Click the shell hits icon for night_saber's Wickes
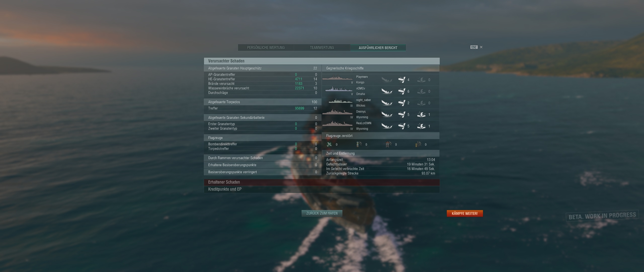The width and height of the screenshot is (644, 272). pos(402,103)
